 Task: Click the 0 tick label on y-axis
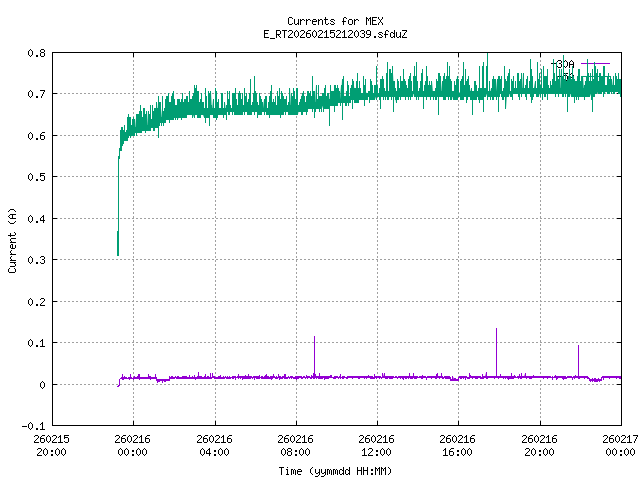(x=41, y=384)
